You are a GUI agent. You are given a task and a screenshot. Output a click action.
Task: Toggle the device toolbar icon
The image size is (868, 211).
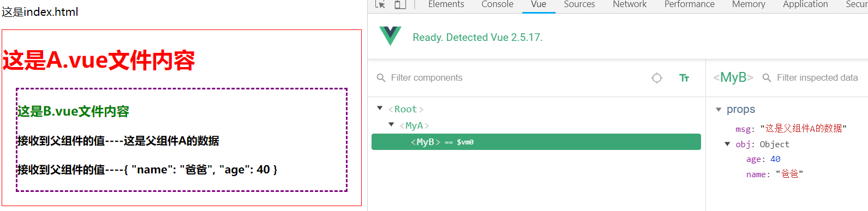point(400,4)
